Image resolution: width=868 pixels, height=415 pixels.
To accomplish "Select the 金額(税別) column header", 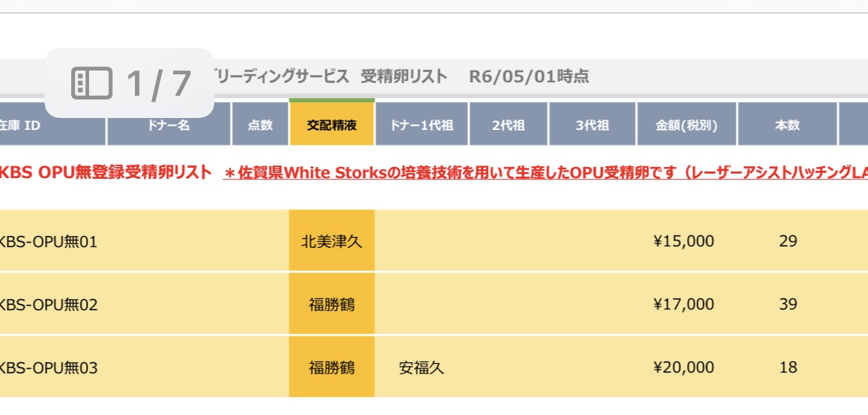I will click(x=687, y=125).
